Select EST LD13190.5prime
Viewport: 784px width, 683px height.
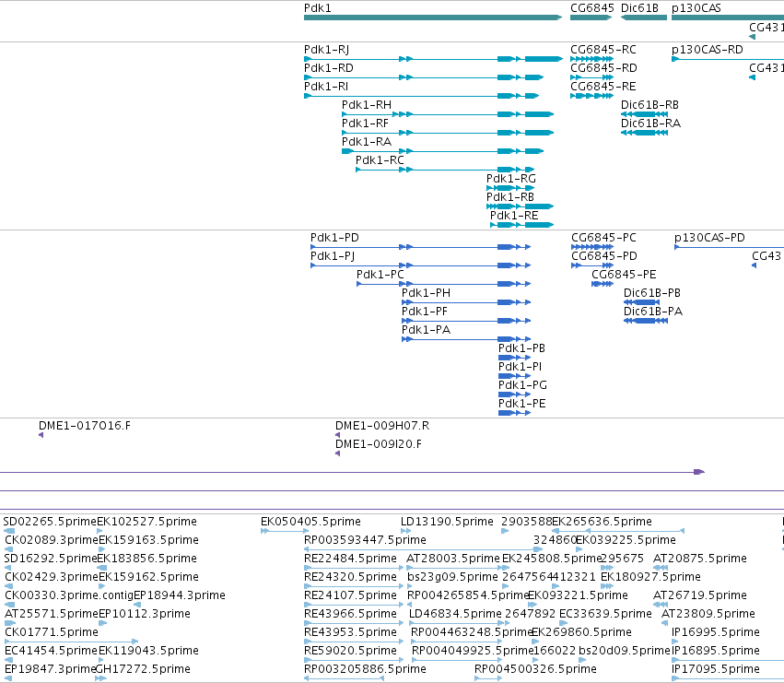tap(447, 522)
